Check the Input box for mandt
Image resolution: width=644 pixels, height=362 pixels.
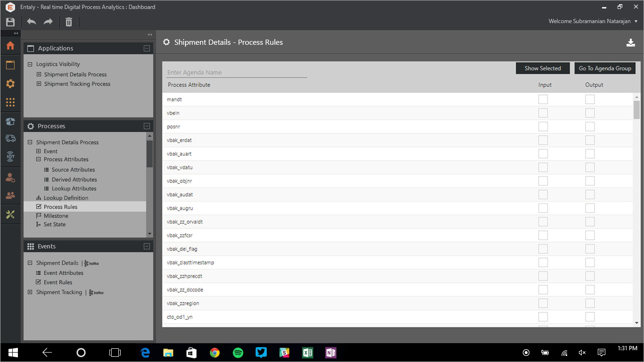point(543,99)
